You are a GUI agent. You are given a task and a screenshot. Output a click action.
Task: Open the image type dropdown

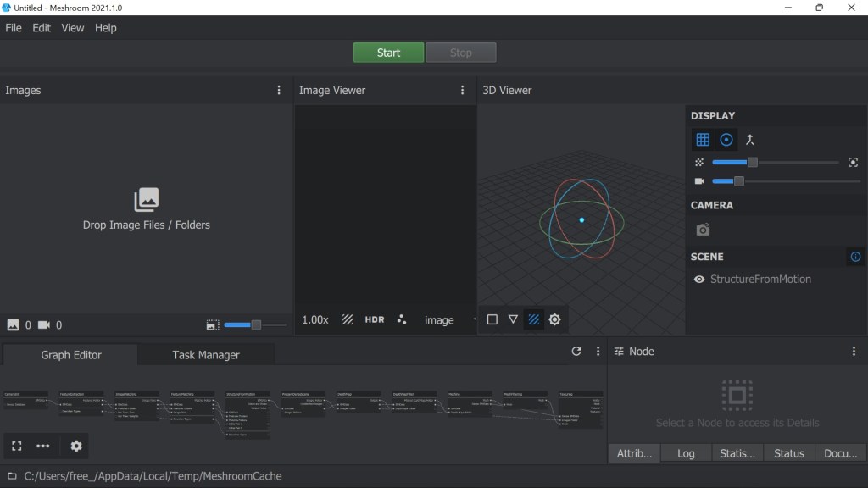coord(445,320)
